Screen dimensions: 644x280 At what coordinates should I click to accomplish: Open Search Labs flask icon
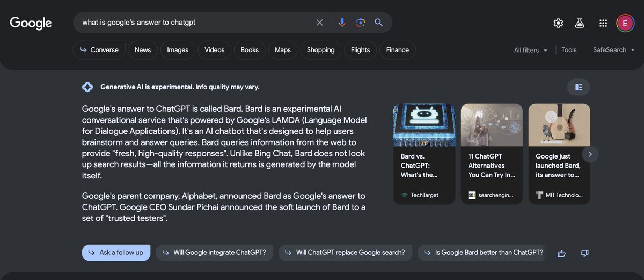[x=579, y=23]
